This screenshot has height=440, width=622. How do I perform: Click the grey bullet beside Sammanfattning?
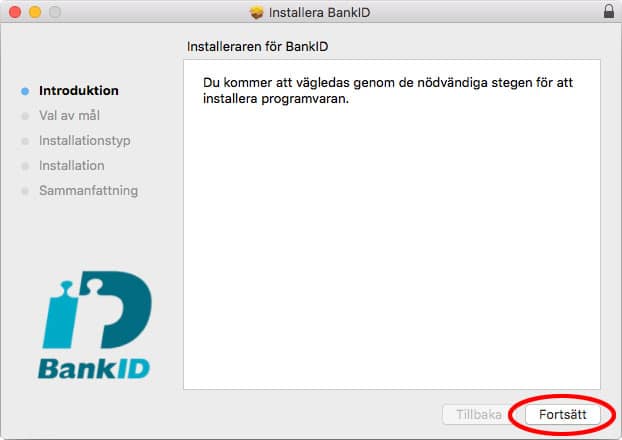click(x=25, y=191)
